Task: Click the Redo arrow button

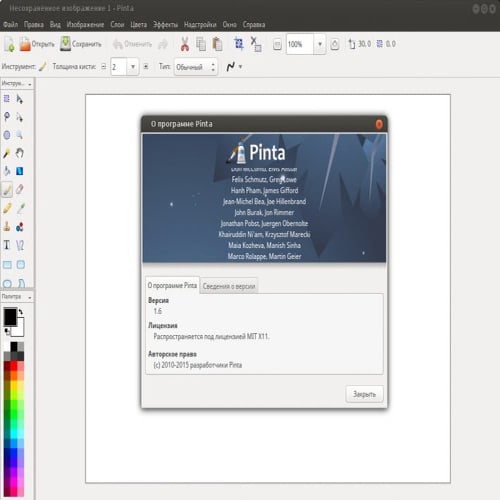Action: (x=163, y=44)
